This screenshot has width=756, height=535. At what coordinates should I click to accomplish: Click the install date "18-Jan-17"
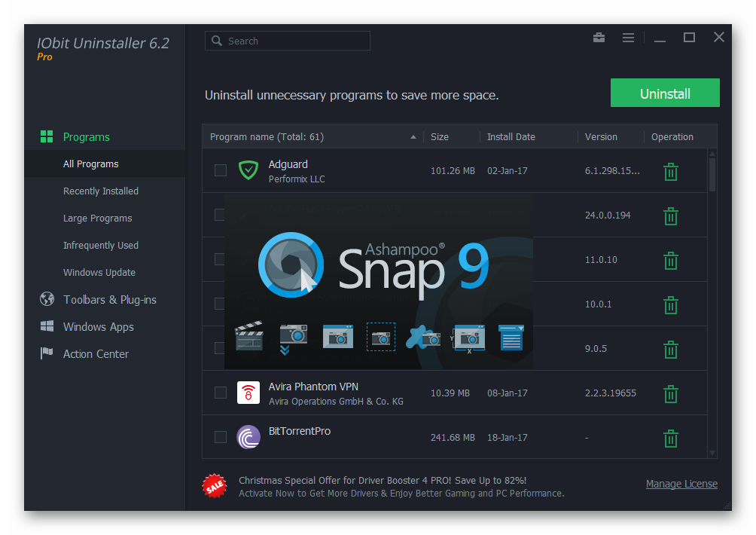point(508,438)
